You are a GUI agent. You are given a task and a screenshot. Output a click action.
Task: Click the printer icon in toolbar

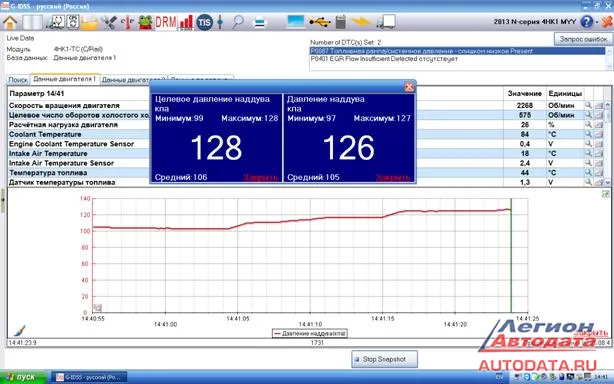coord(259,22)
